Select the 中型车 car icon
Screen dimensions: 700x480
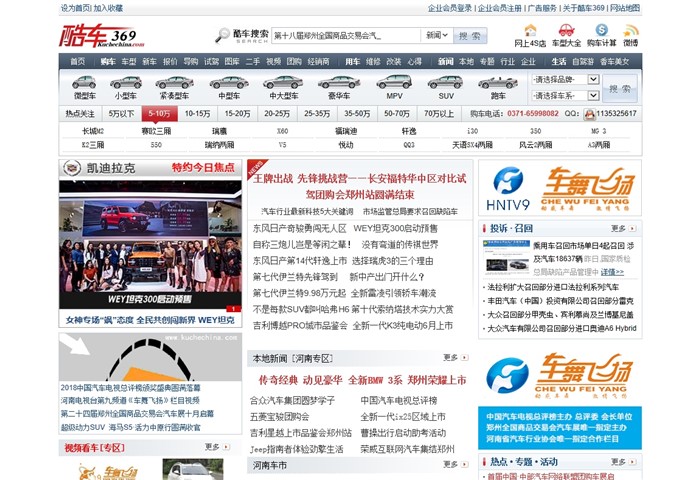(229, 82)
